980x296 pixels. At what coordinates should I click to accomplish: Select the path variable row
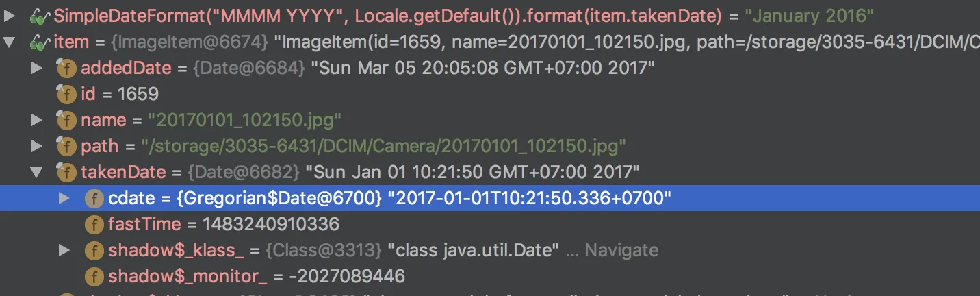tap(490, 146)
